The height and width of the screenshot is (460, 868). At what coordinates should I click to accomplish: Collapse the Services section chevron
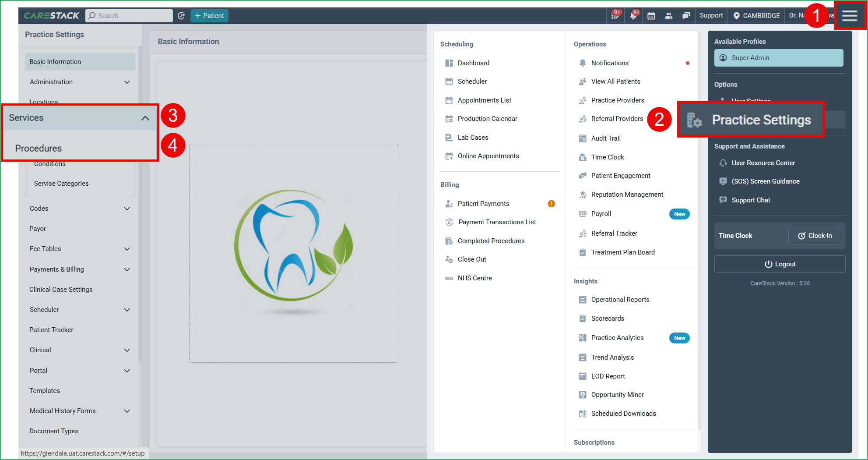click(145, 118)
